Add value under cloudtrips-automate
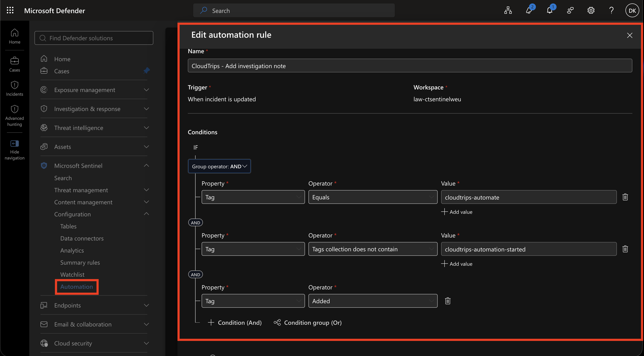 click(457, 212)
